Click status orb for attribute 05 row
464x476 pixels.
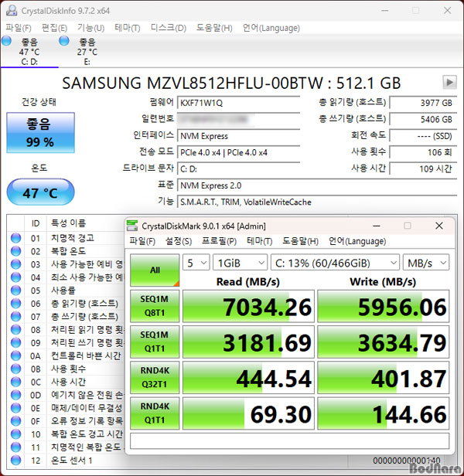click(15, 291)
